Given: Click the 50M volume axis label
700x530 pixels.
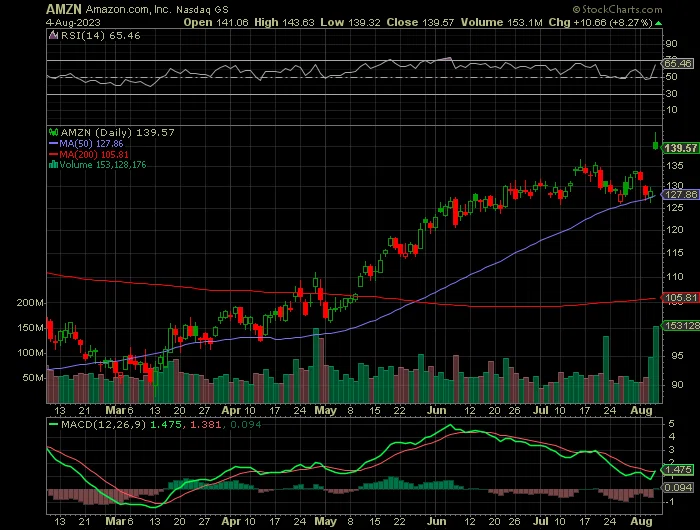Looking at the screenshot, I should pos(33,378).
